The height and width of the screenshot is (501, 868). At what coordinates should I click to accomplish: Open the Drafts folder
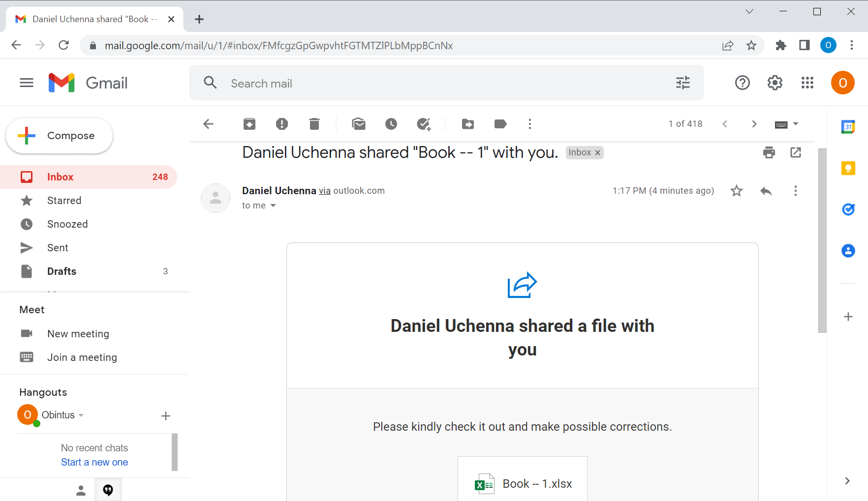62,271
